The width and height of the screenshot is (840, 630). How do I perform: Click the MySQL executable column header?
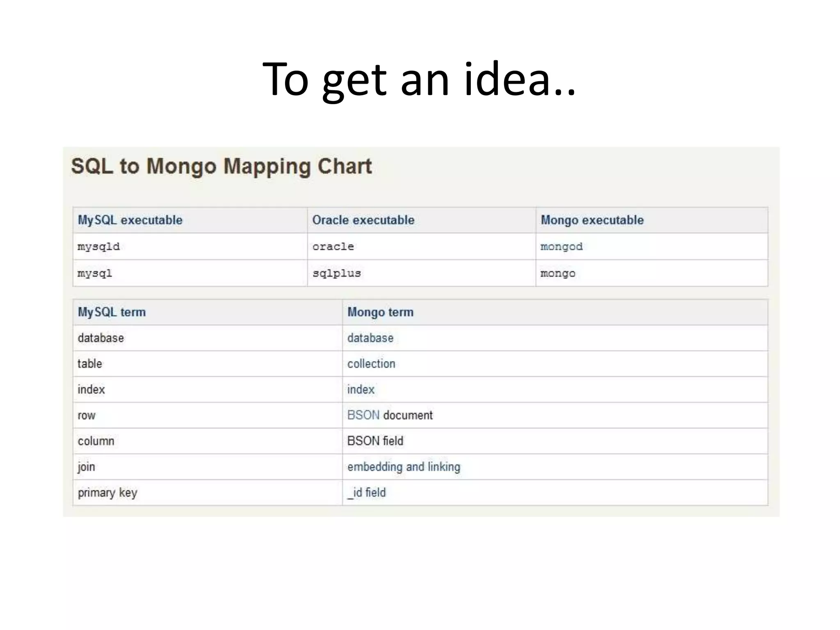[x=130, y=220]
